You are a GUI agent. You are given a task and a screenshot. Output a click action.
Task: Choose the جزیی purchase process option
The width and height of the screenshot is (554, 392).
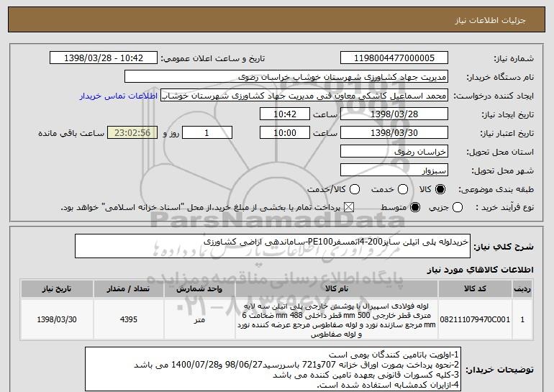[x=458, y=208]
